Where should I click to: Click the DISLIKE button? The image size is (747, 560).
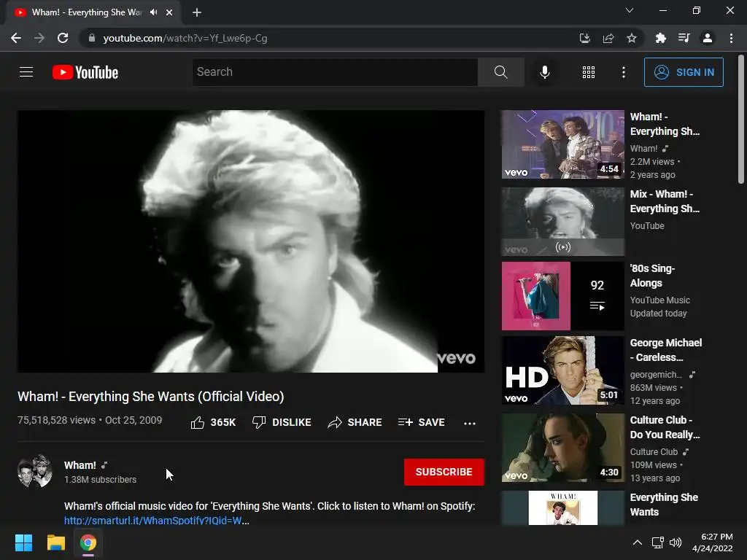coord(282,422)
